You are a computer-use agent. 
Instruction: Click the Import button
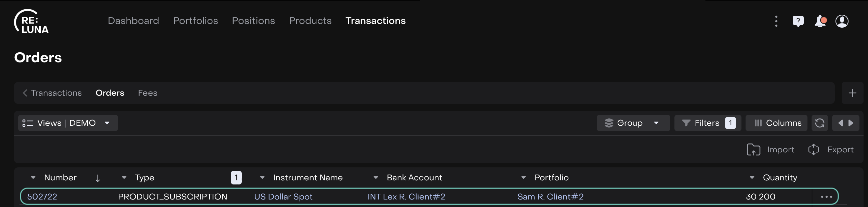point(770,150)
